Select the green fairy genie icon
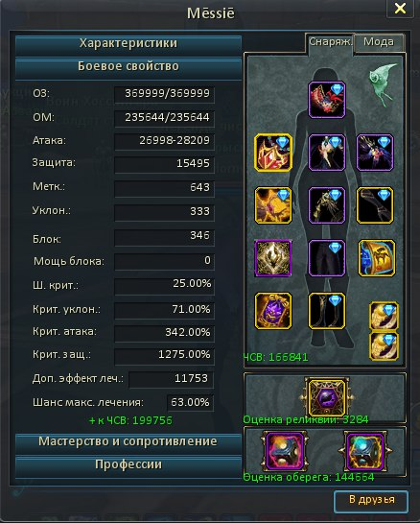This screenshot has height=523, width=420. pos(384,84)
